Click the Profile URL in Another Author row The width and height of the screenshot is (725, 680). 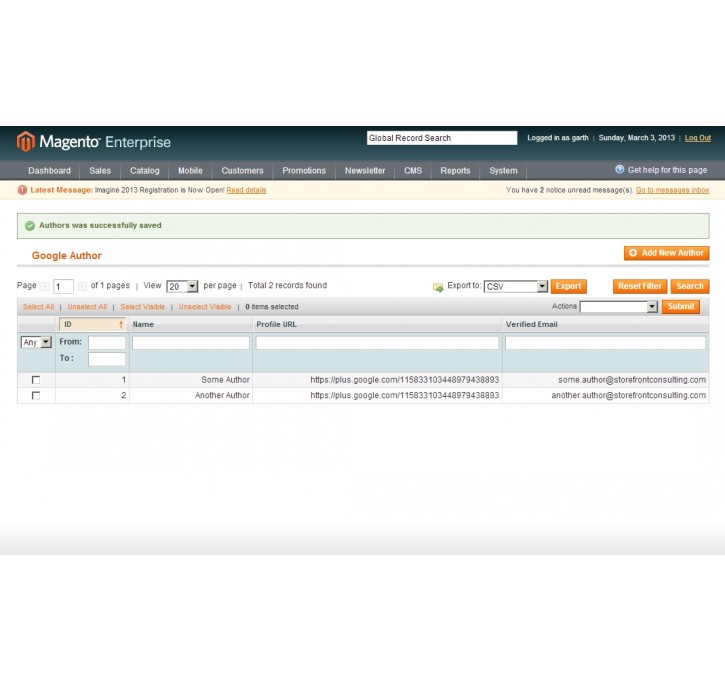coord(405,396)
